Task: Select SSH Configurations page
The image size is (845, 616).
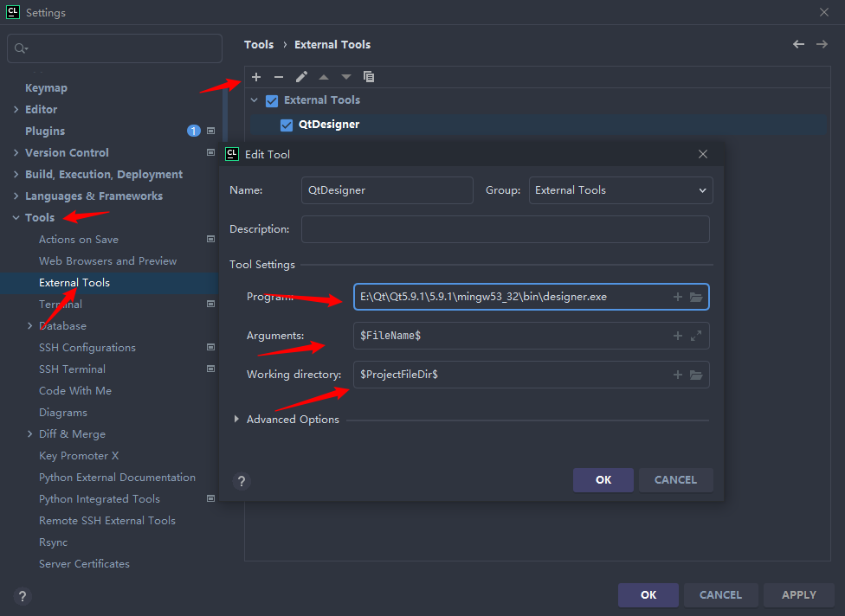Action: (87, 347)
